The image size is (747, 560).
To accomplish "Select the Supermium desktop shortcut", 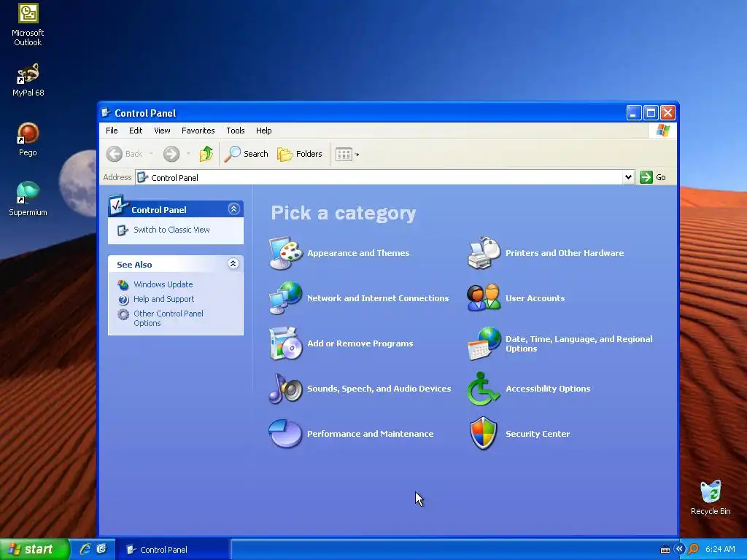I will [28, 199].
